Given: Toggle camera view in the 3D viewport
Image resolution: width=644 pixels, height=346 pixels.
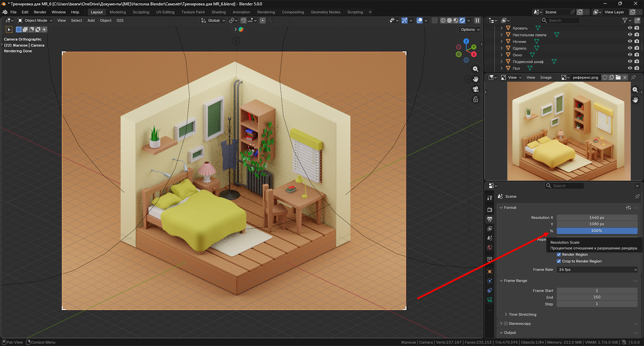Looking at the screenshot, I should click(x=475, y=89).
